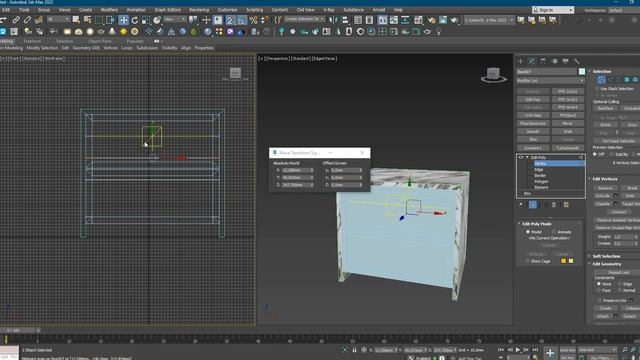The image size is (640, 360).
Task: Toggle the Angle Snap icon
Action: click(x=242, y=20)
